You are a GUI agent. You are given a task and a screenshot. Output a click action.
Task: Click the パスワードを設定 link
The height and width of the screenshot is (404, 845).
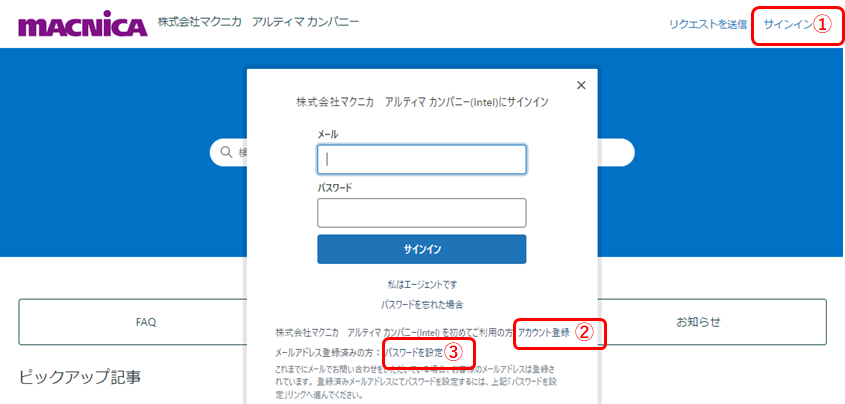coord(414,353)
